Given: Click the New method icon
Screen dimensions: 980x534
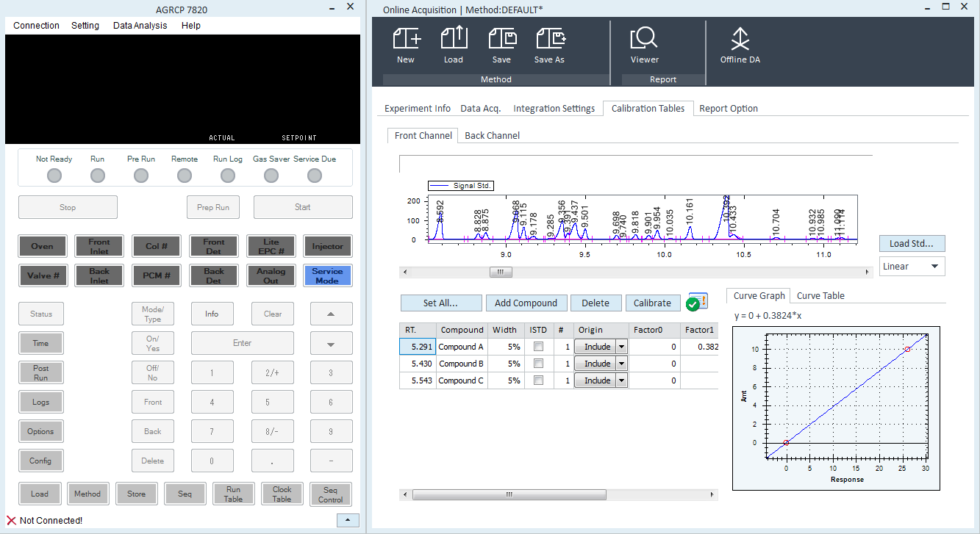Looking at the screenshot, I should pyautogui.click(x=406, y=38).
